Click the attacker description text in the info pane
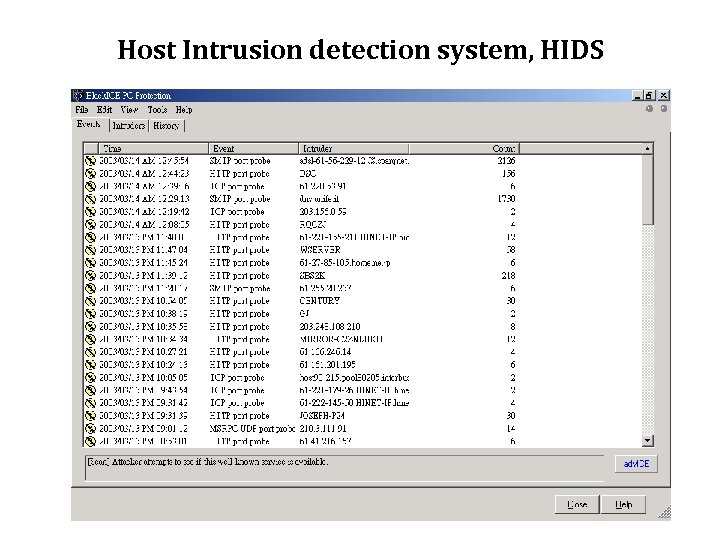 coord(208,462)
